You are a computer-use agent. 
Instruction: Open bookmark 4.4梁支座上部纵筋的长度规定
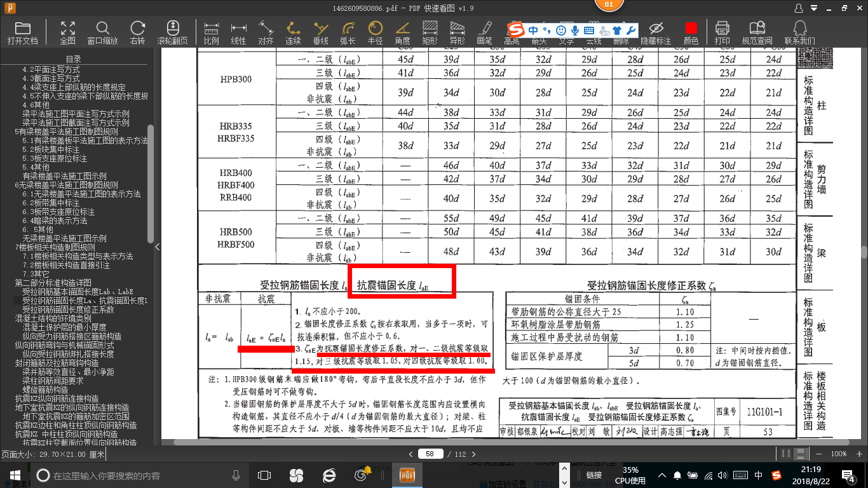tap(74, 87)
